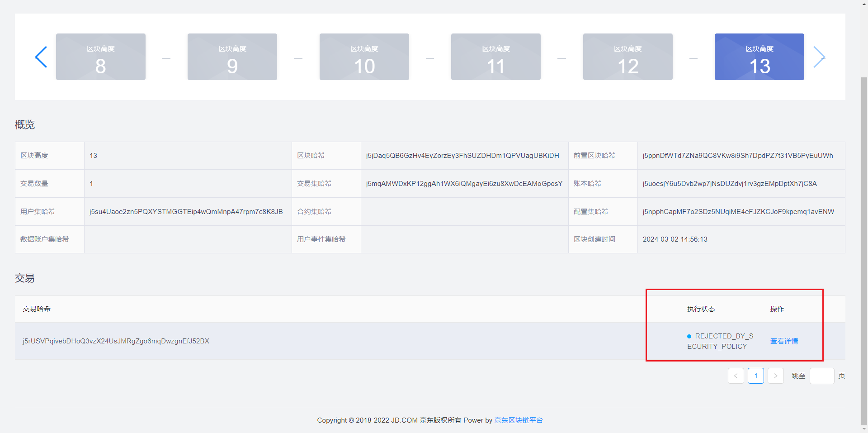Select highlighted block height 13 card
This screenshot has width=868, height=433.
759,57
